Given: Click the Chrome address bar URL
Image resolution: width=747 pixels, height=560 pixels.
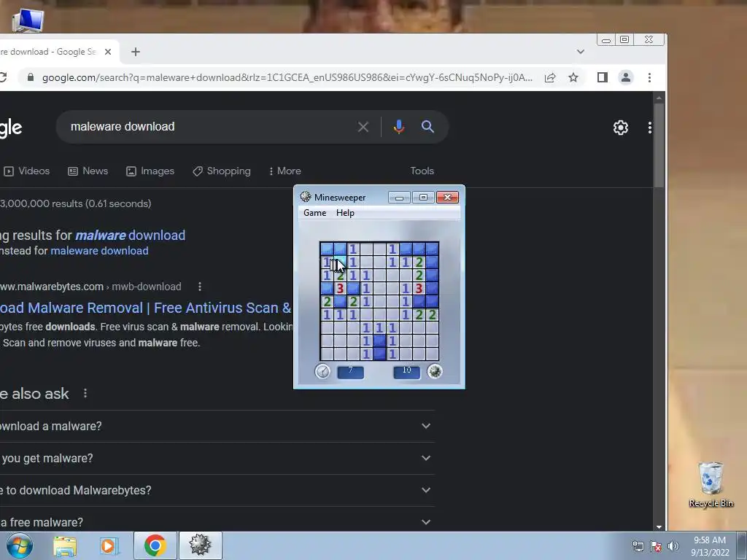Looking at the screenshot, I should tap(287, 77).
